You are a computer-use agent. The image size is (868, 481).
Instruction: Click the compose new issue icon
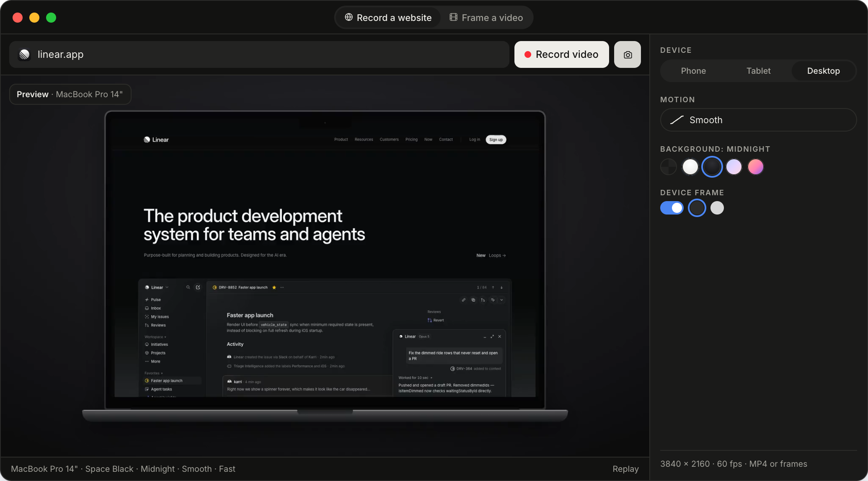point(198,287)
